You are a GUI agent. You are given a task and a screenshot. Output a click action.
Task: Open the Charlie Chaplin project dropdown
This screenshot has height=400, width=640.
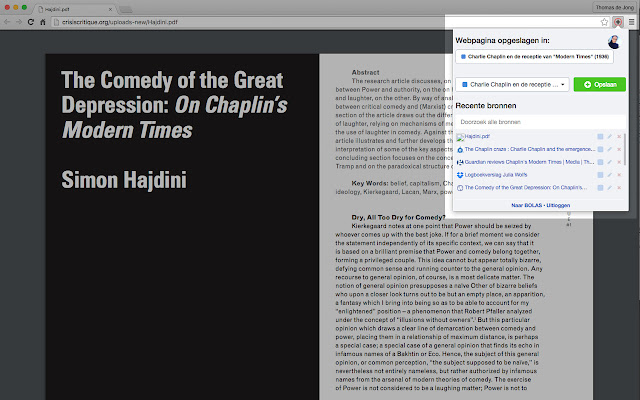tap(512, 84)
